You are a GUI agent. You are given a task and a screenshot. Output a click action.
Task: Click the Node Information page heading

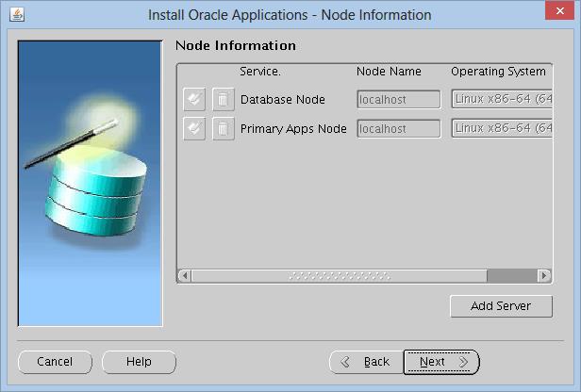[x=236, y=45]
